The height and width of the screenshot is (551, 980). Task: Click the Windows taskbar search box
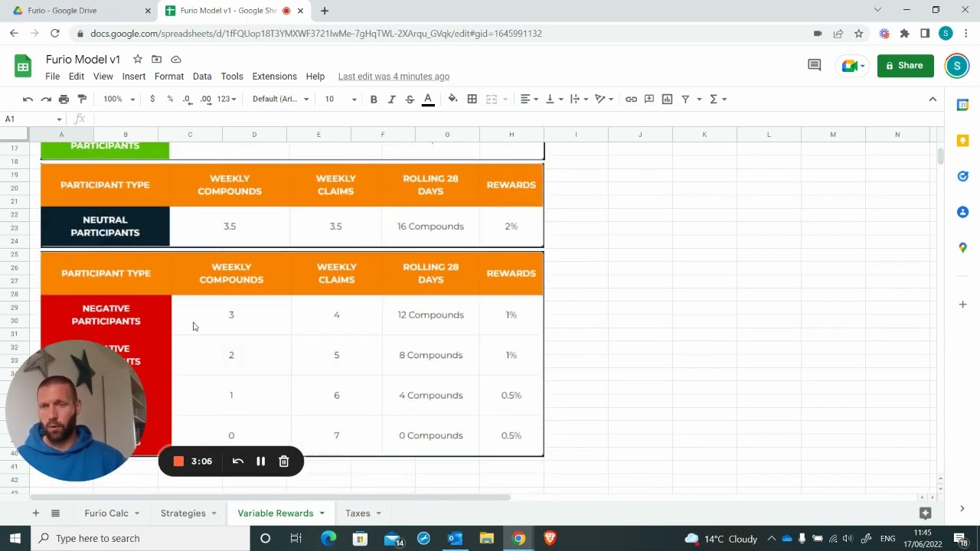(x=140, y=538)
